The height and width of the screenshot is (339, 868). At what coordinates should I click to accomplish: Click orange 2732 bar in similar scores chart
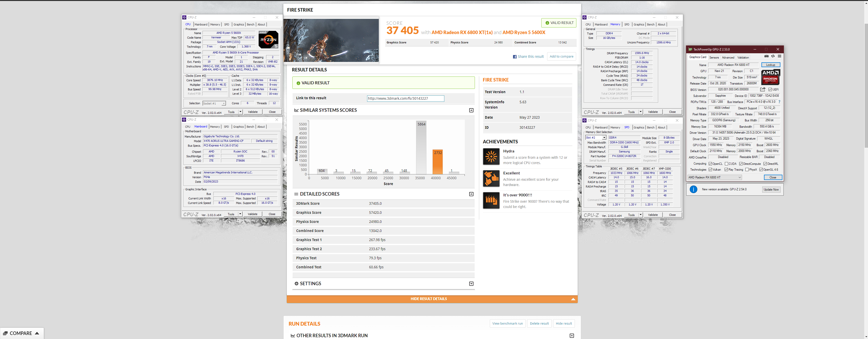pos(437,162)
